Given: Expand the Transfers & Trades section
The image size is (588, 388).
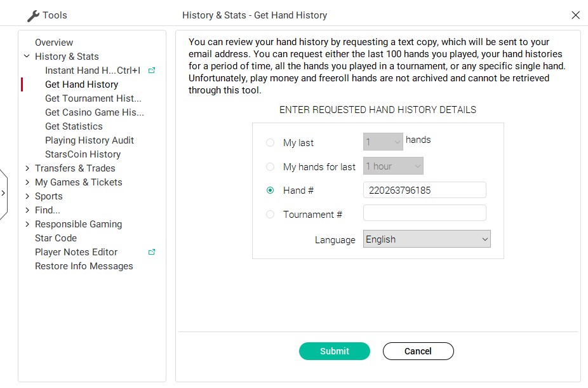Looking at the screenshot, I should (27, 168).
